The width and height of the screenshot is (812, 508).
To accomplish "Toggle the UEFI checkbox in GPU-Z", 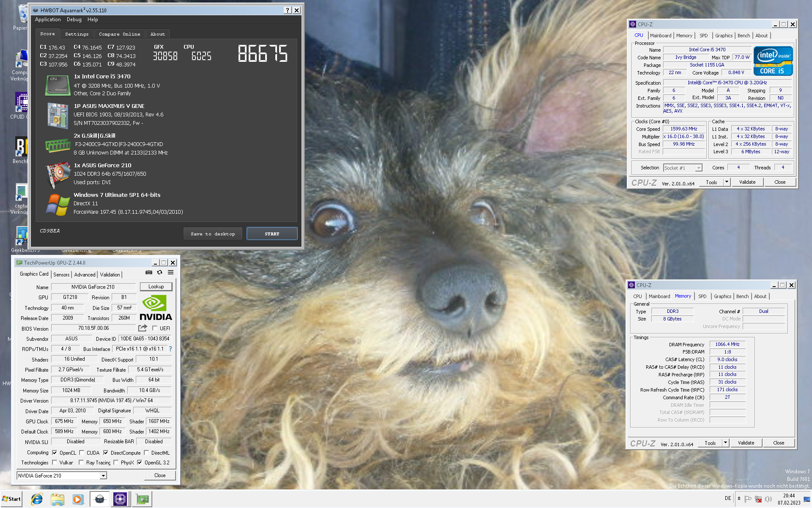I will coord(155,328).
